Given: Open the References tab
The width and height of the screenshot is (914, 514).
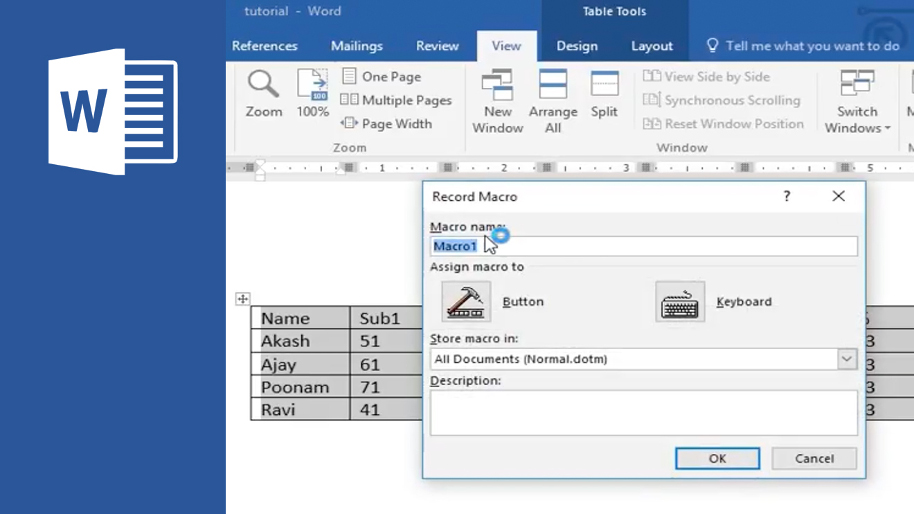Looking at the screenshot, I should tap(265, 46).
